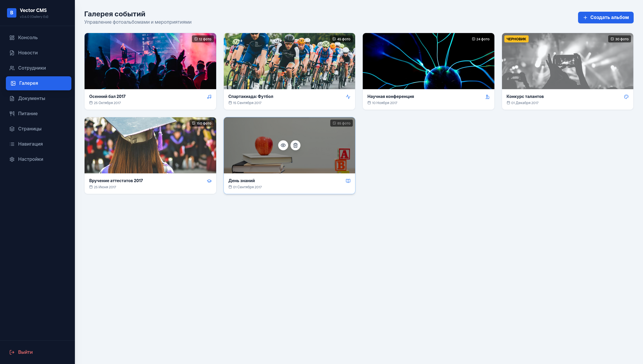Preview the День знаний album with the eye icon
This screenshot has height=364, width=643.
click(x=283, y=145)
